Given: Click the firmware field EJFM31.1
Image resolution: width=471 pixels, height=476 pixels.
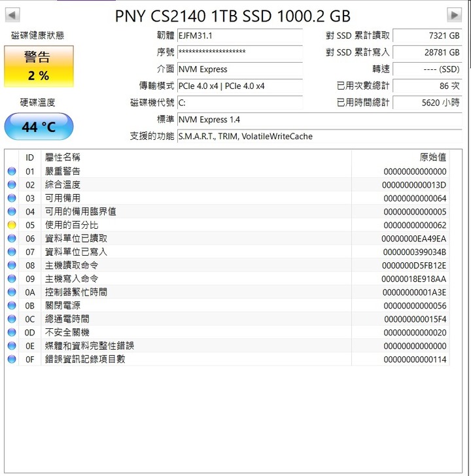Looking at the screenshot, I should (x=240, y=36).
